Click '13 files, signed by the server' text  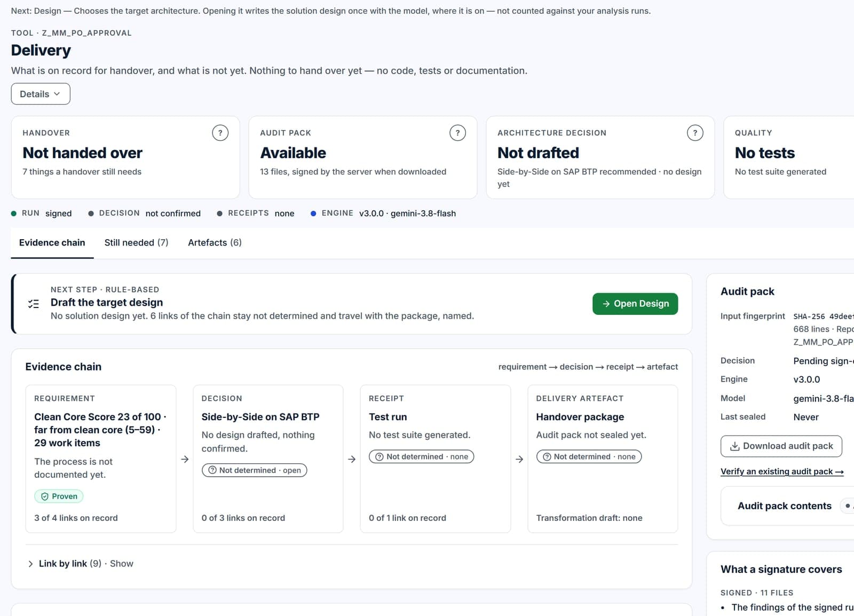click(x=353, y=172)
